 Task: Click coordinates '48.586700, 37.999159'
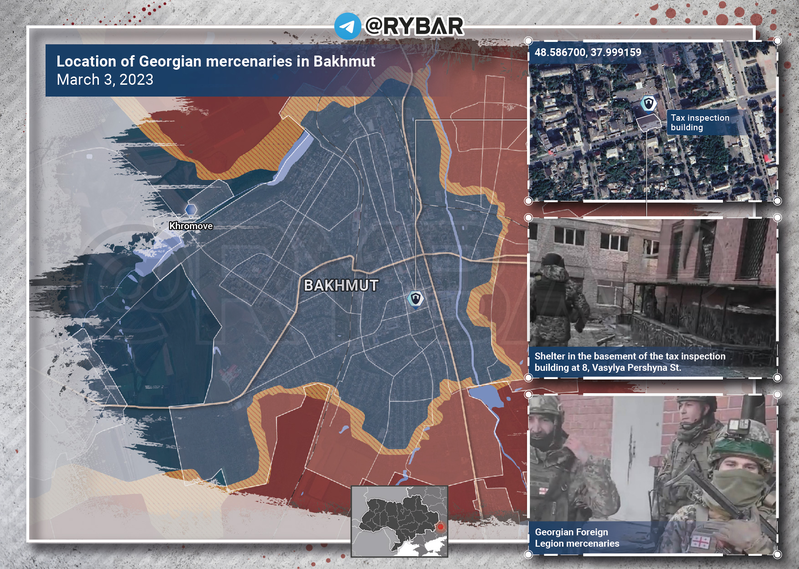588,52
